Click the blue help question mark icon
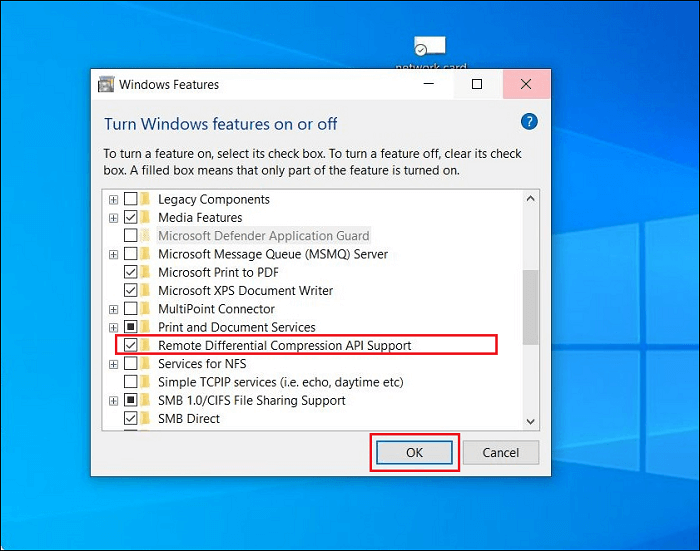Screen dimensions: 700x551 pyautogui.click(x=529, y=122)
